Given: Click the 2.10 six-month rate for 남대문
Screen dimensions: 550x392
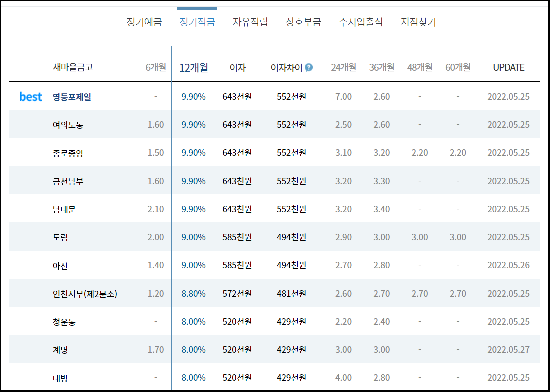Looking at the screenshot, I should point(156,210).
